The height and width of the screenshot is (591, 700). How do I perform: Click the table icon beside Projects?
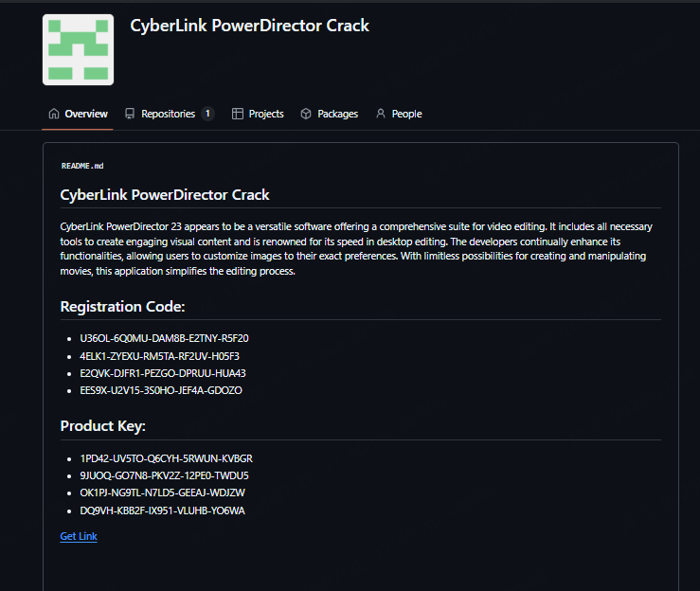pos(238,114)
